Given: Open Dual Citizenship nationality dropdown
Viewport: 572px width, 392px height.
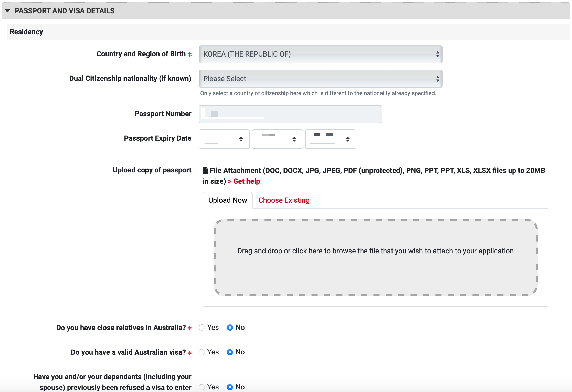Looking at the screenshot, I should (x=321, y=79).
